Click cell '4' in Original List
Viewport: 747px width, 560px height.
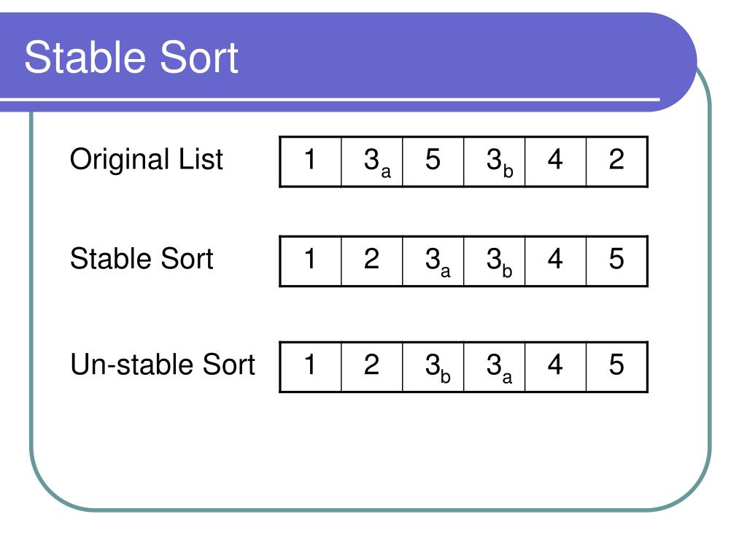pyautogui.click(x=555, y=161)
